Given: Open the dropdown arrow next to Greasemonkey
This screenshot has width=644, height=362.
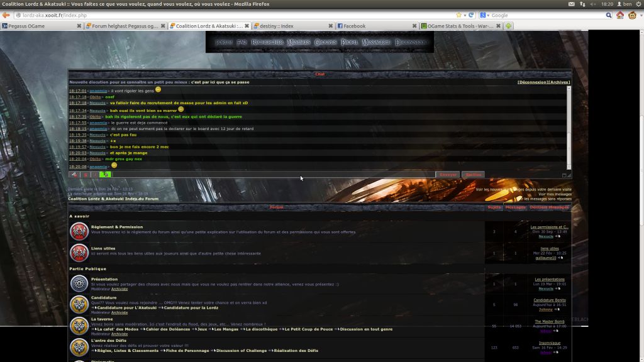Looking at the screenshot, I should coord(641,16).
